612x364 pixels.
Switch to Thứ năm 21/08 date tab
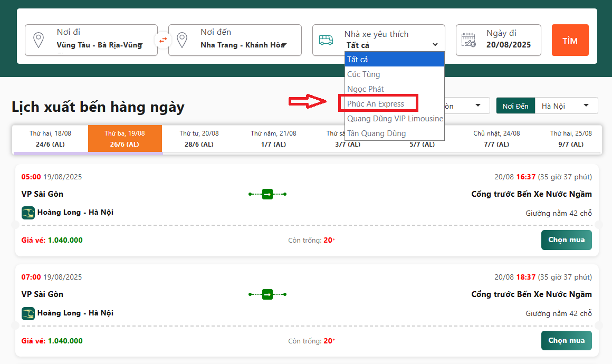click(x=273, y=139)
